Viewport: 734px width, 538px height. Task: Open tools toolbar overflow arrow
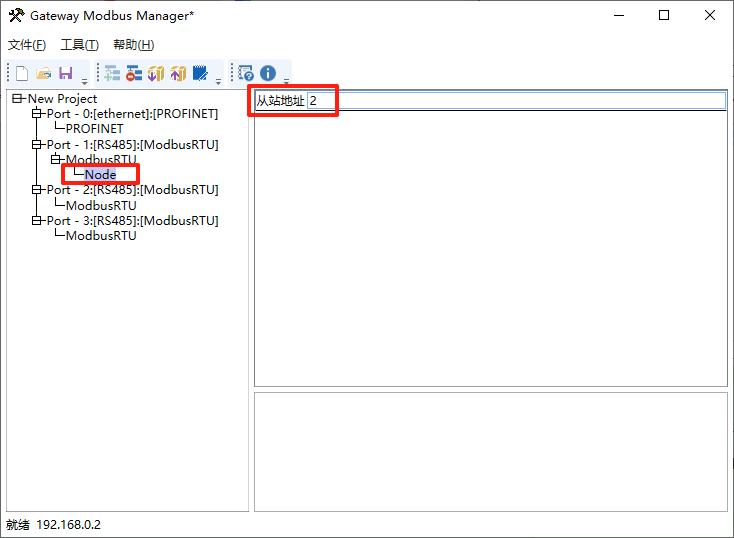pos(218,81)
